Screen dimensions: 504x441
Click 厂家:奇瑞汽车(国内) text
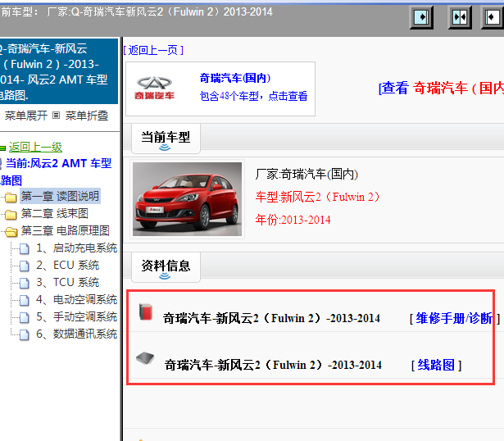[x=306, y=175]
